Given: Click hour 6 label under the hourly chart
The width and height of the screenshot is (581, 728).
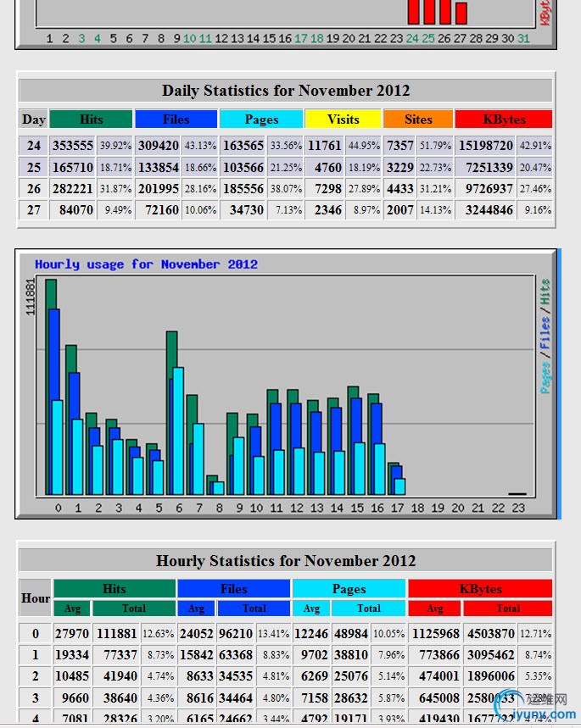Looking at the screenshot, I should (x=179, y=508).
